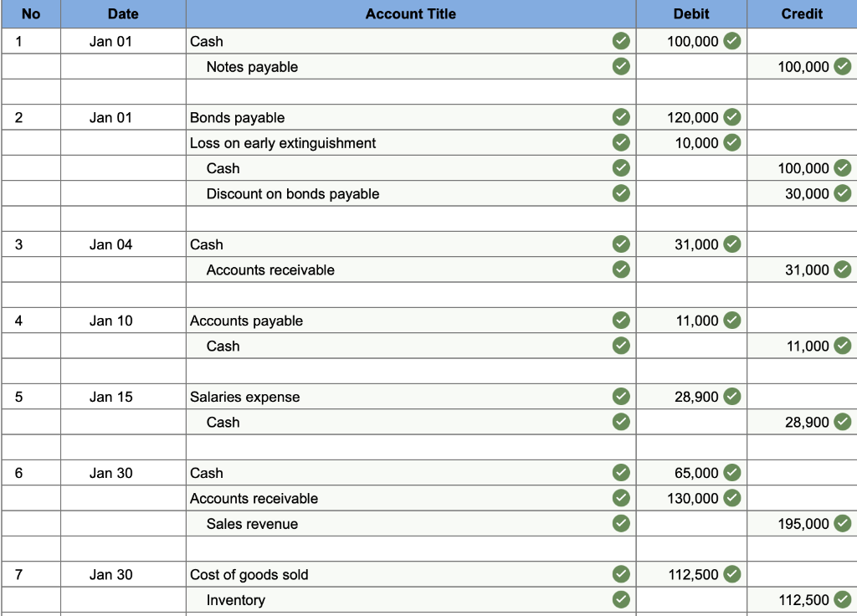Viewport: 857px width, 616px height.
Task: Click the Credit column header
Action: click(x=802, y=13)
